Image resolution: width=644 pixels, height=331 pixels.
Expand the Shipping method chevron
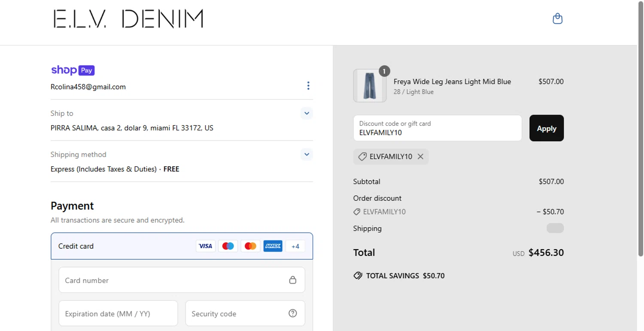coord(307,154)
